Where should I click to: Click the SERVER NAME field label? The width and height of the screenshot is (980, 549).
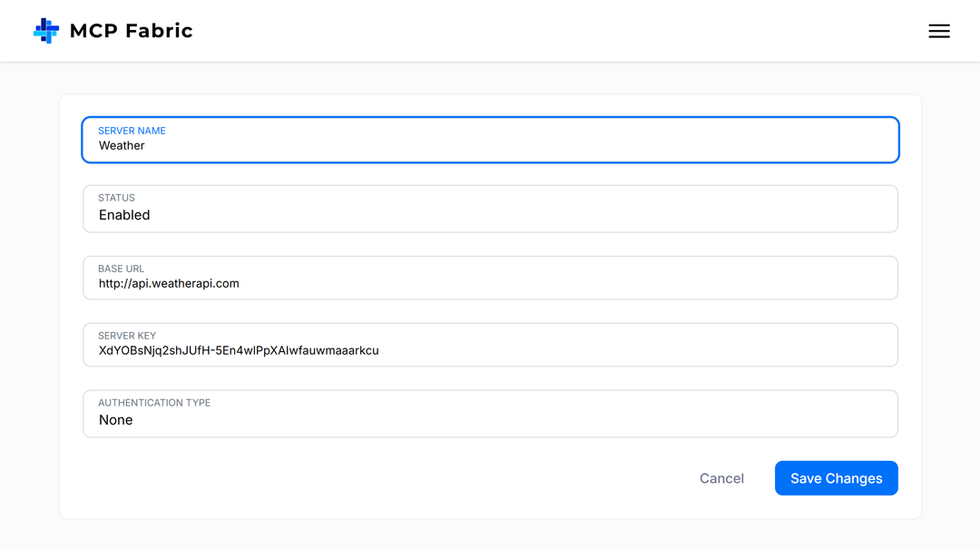(132, 131)
